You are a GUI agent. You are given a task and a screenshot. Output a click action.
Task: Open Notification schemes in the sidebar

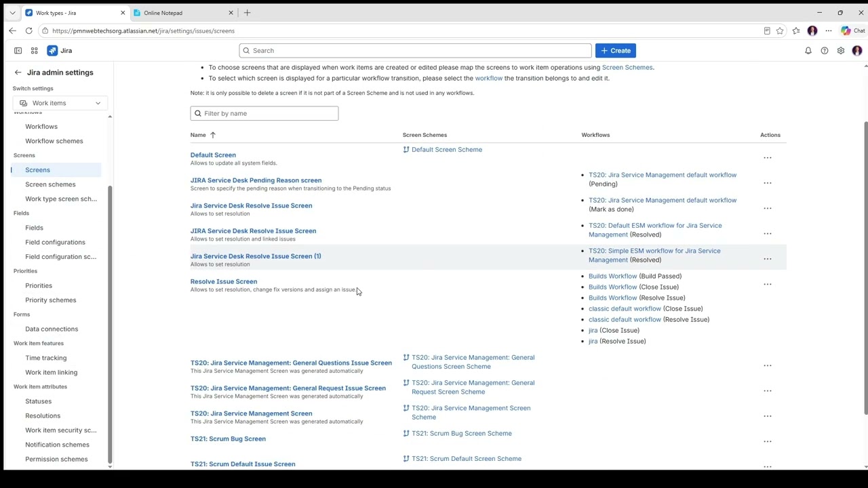pyautogui.click(x=57, y=445)
